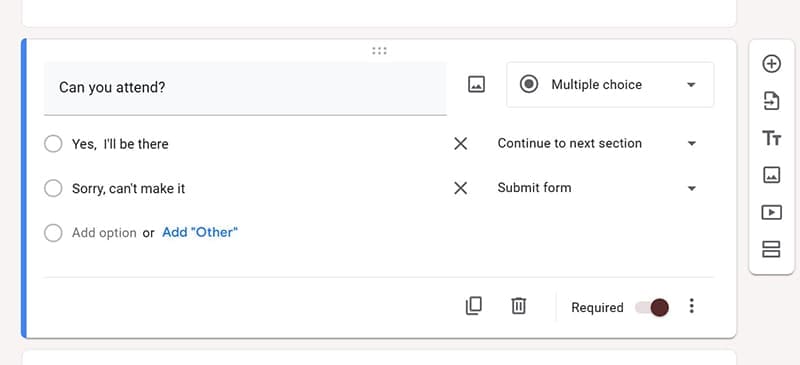800x365 pixels.
Task: Remove the "Yes, I'll be there" option
Action: tap(460, 144)
